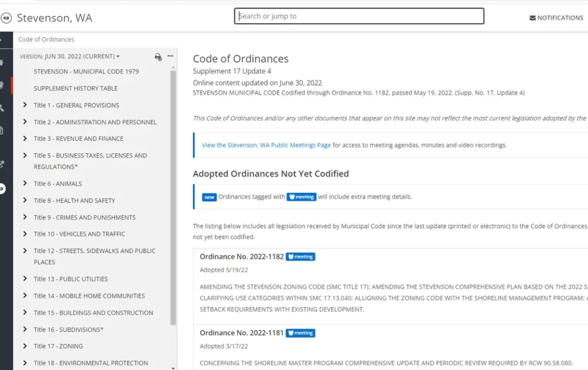Screen dimensions: 588x370
Task: Expand the Title 17 - Zoning chevron
Action: 25,346
